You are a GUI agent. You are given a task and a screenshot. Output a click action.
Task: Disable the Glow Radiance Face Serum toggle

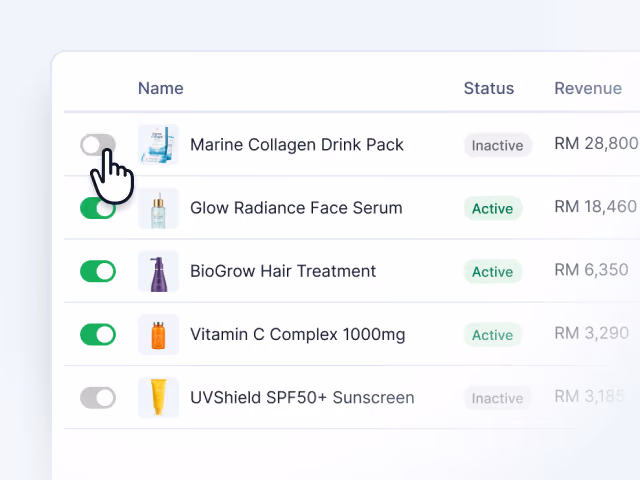click(98, 208)
